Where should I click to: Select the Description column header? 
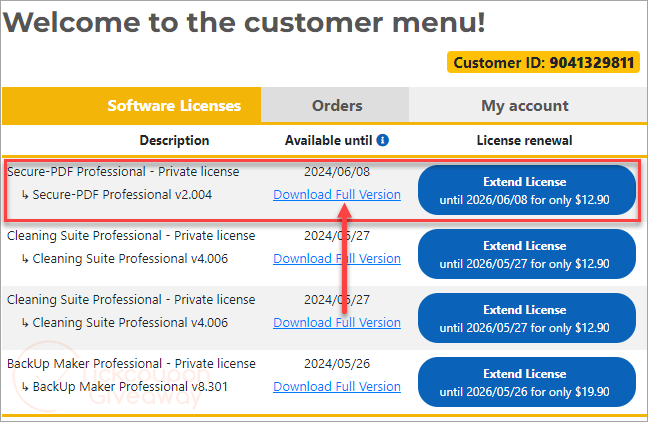coord(174,141)
